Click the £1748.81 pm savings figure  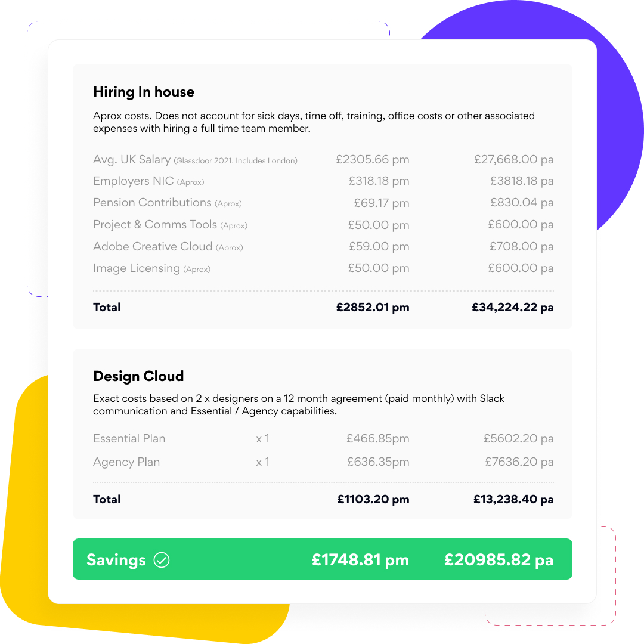point(360,560)
